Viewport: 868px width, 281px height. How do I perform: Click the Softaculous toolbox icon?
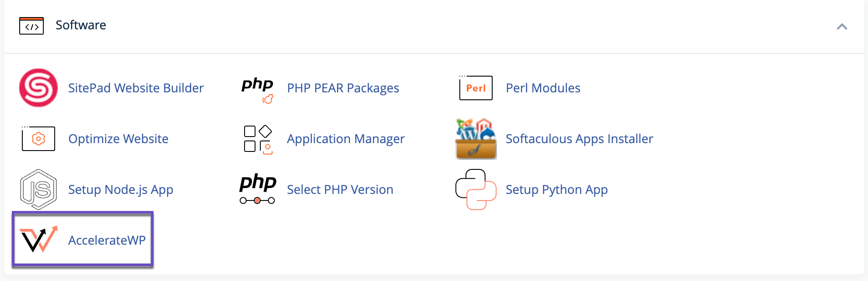[476, 139]
